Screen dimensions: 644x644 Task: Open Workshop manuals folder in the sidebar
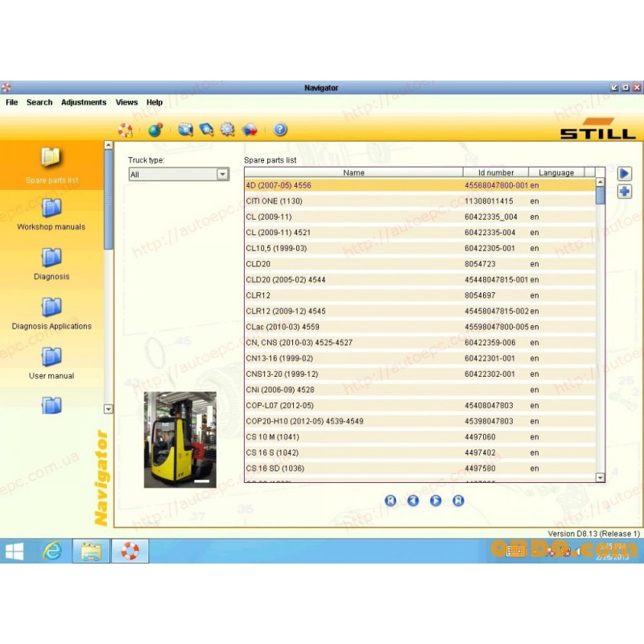(x=52, y=214)
